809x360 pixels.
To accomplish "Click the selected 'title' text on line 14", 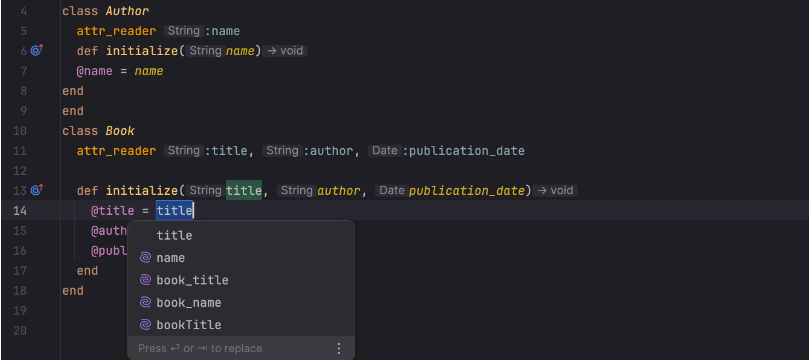I will point(175,210).
